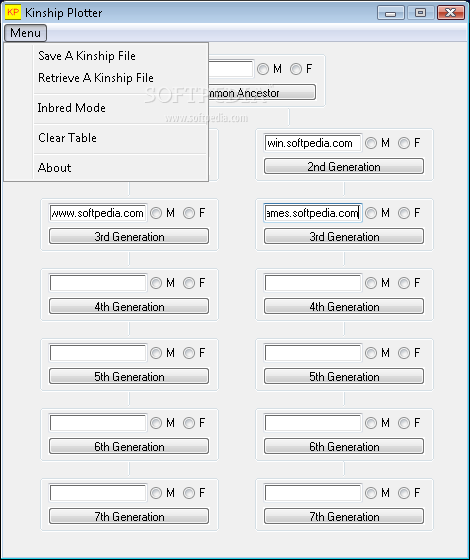The width and height of the screenshot is (470, 560).
Task: Click the win.softpedia.com name field
Action: point(313,143)
